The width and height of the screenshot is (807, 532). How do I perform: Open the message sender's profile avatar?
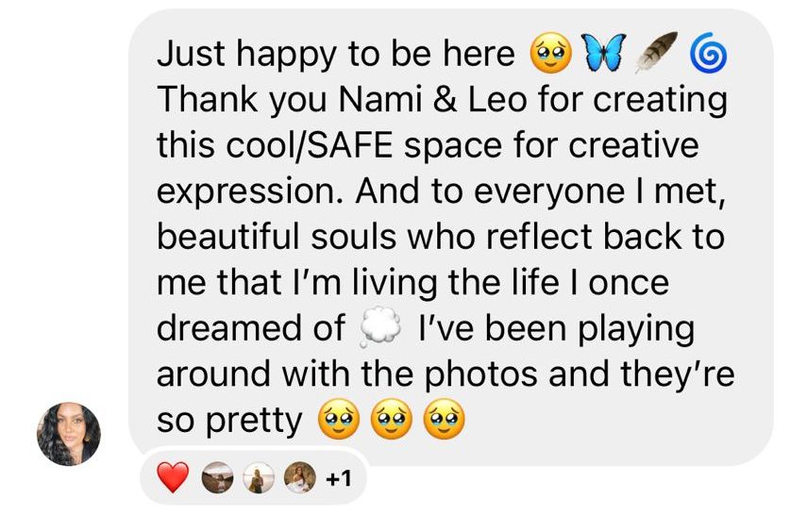(69, 434)
